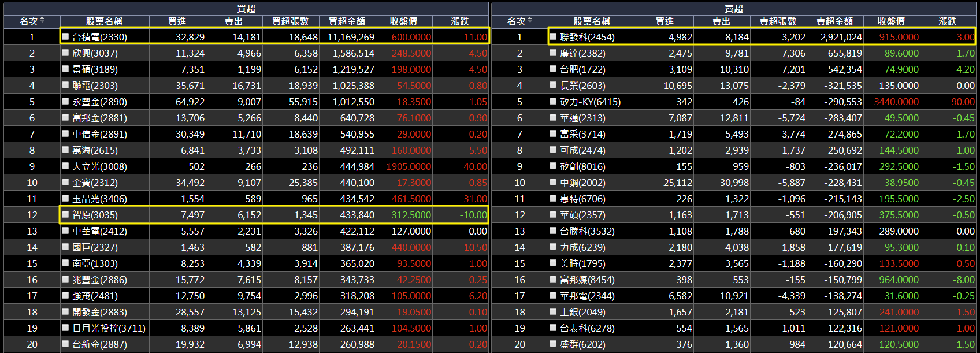Screen dimensions: 980x353
Task: Select 大立光 closing price 1905.0000
Action: click(x=409, y=166)
